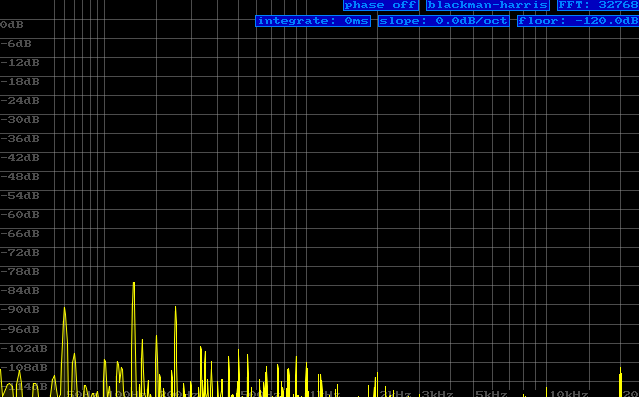Click the -102dB axis label

(x=24, y=348)
